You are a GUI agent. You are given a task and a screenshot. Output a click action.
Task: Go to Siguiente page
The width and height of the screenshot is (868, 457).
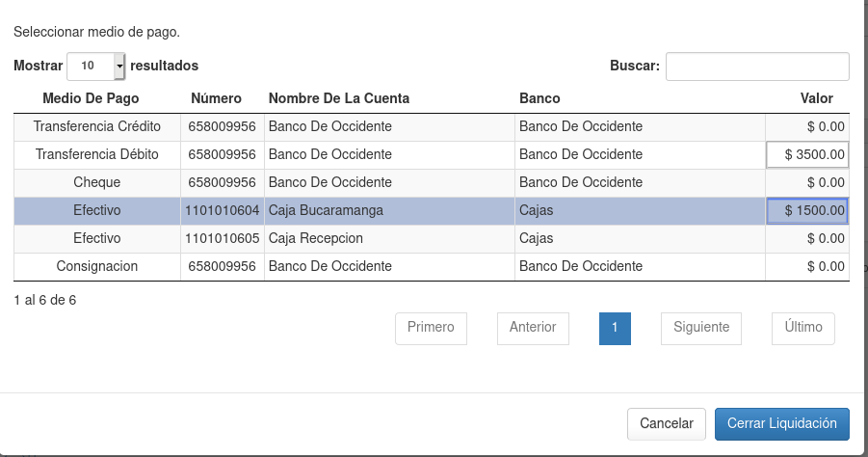coord(701,328)
